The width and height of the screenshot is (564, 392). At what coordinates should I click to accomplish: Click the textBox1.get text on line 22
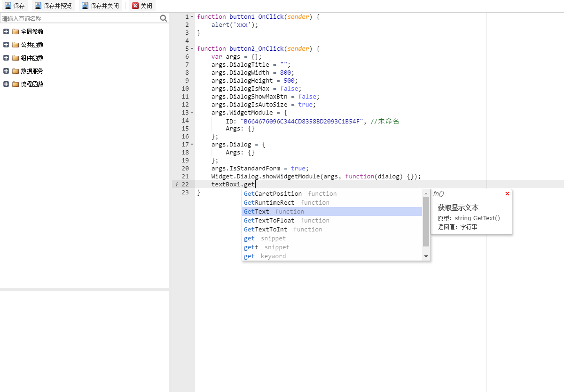(x=233, y=184)
